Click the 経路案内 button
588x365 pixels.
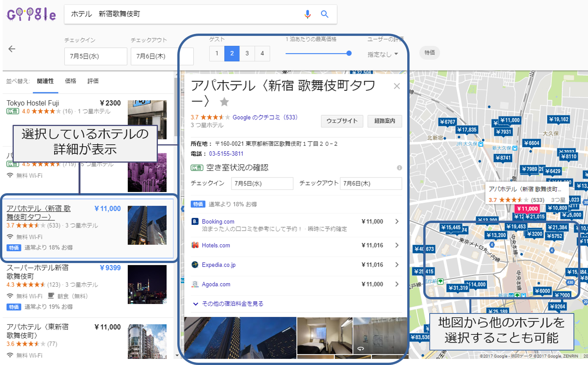(385, 121)
